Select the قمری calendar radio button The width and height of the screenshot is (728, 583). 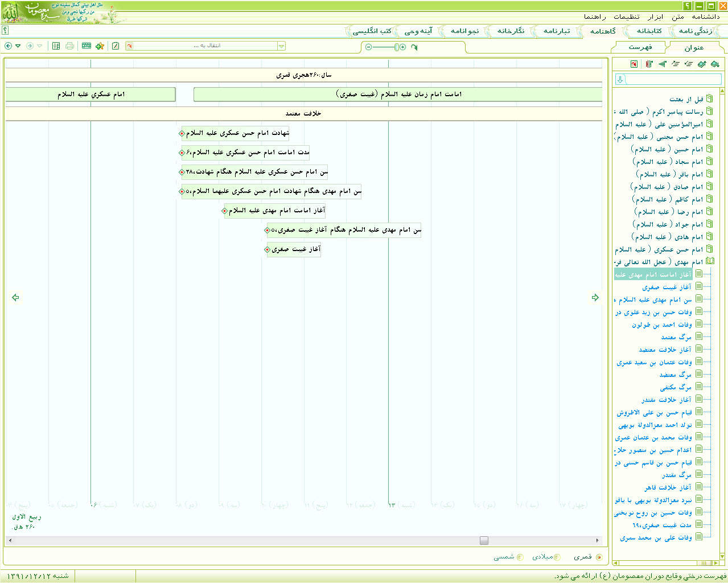coord(598,557)
